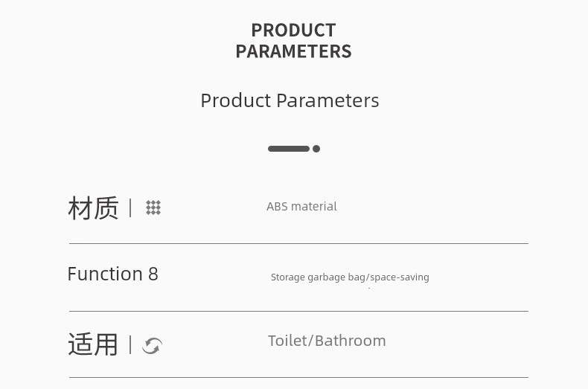Click the dark pill-shaped bar under subtitle
588x389 pixels.
tap(288, 149)
